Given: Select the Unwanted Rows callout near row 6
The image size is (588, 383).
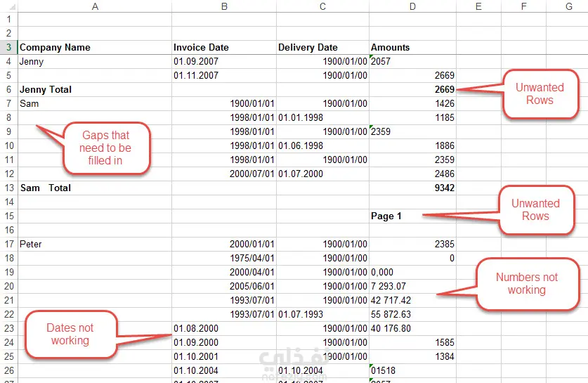Looking at the screenshot, I should point(540,93).
